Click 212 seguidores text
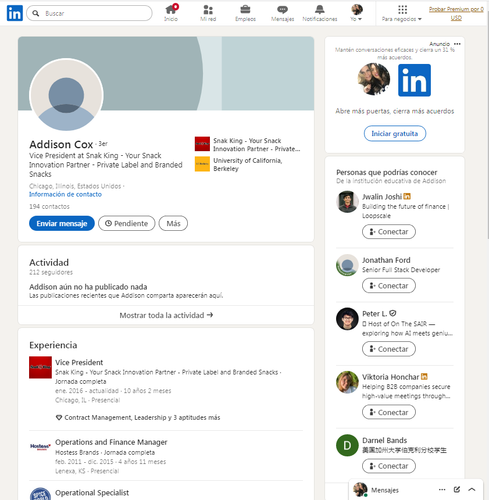This screenshot has width=489, height=500. click(x=51, y=272)
